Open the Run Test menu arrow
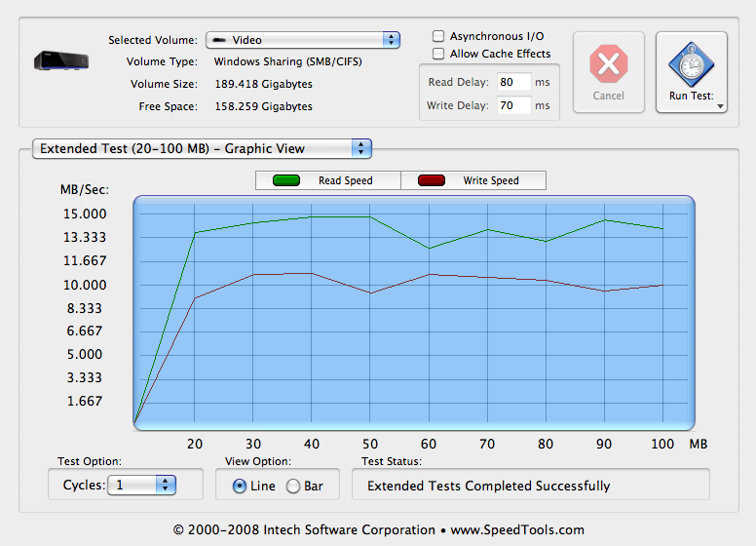Screen dimensions: 756x546 point(721,105)
